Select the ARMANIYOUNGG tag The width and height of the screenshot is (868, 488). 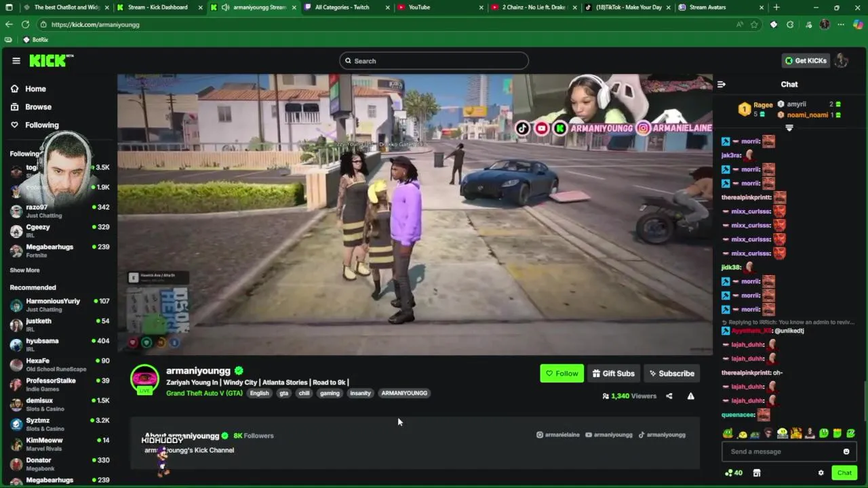coord(404,394)
